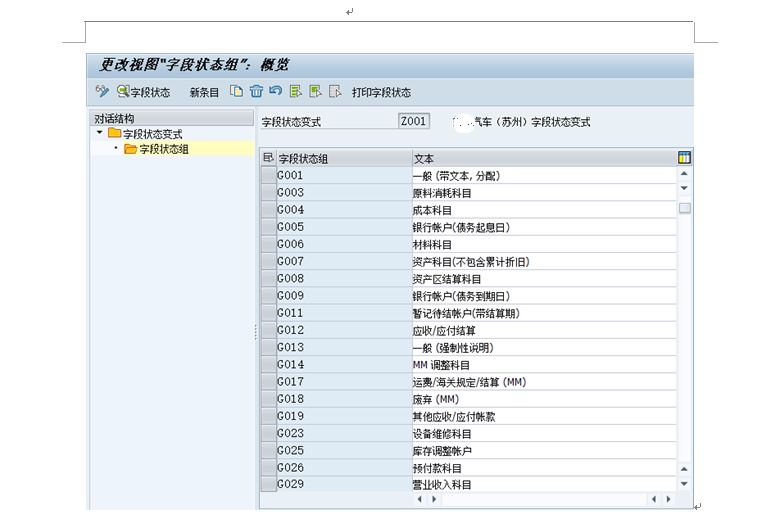Screen dimensions: 783x516
Task: Click G013 field status group cell
Action: click(x=344, y=347)
